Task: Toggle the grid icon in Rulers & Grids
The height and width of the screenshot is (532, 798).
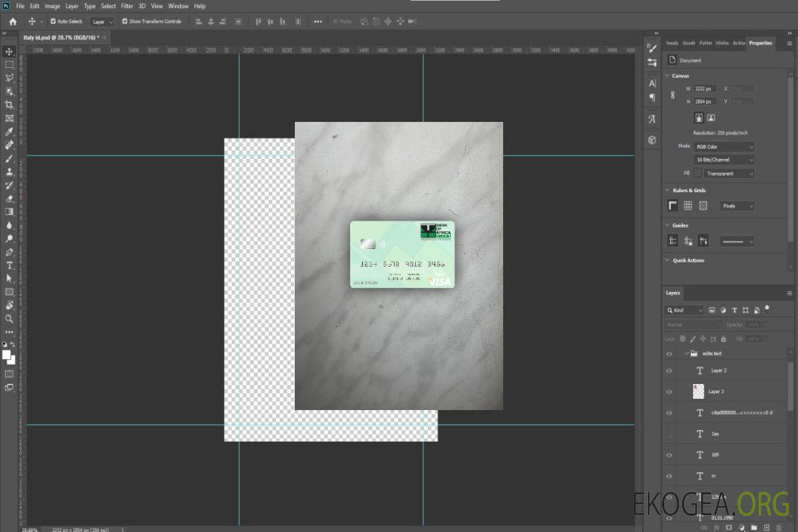Action: (x=688, y=206)
